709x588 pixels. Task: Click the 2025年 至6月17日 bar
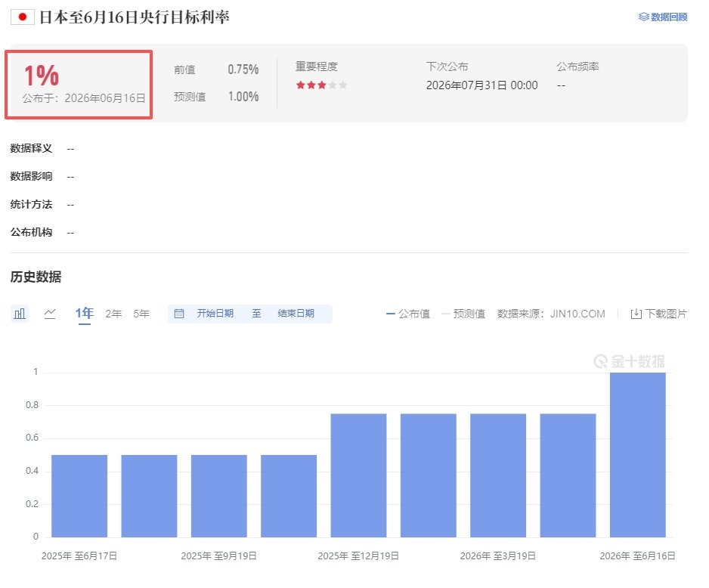79,497
